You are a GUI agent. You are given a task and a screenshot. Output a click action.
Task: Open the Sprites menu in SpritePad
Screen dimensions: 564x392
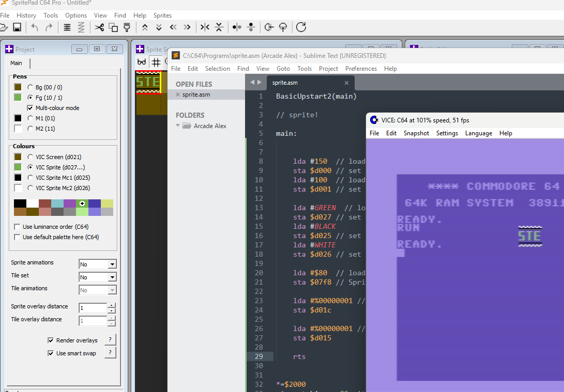click(x=162, y=15)
